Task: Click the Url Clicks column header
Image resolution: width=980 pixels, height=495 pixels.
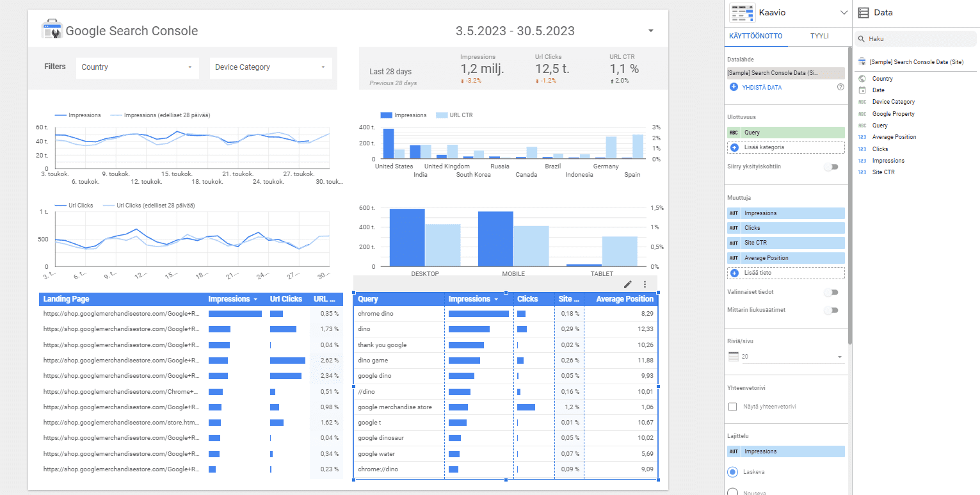Action: click(x=285, y=299)
